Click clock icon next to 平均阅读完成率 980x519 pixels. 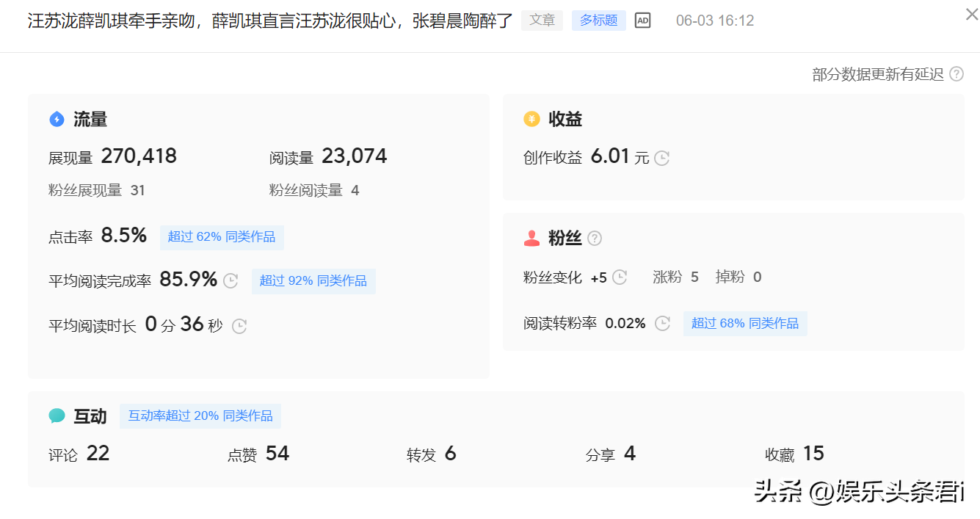[x=231, y=281]
